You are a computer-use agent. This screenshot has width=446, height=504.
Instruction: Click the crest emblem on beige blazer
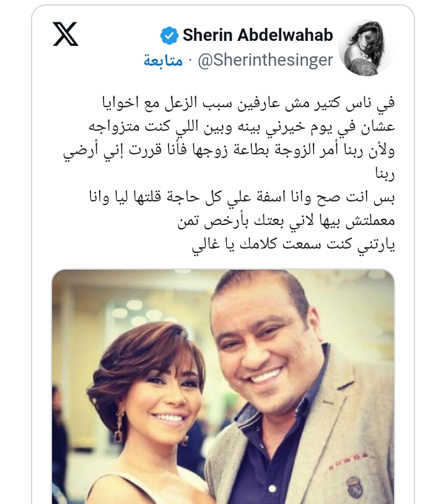[354, 485]
